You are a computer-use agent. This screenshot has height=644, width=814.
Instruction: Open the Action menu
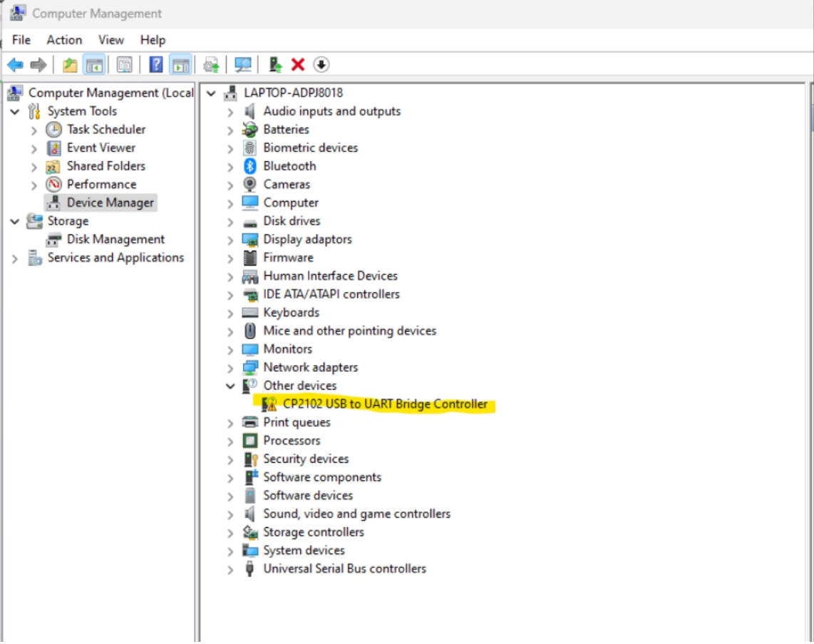tap(64, 40)
